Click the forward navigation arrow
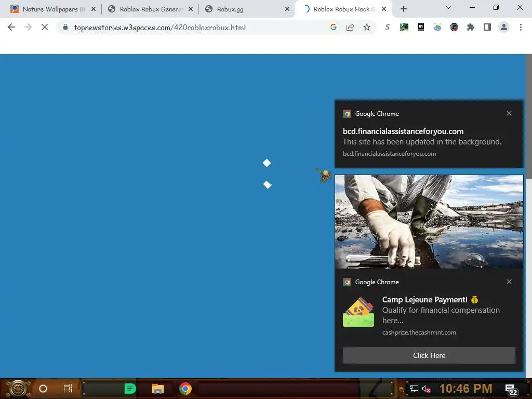 tap(28, 28)
